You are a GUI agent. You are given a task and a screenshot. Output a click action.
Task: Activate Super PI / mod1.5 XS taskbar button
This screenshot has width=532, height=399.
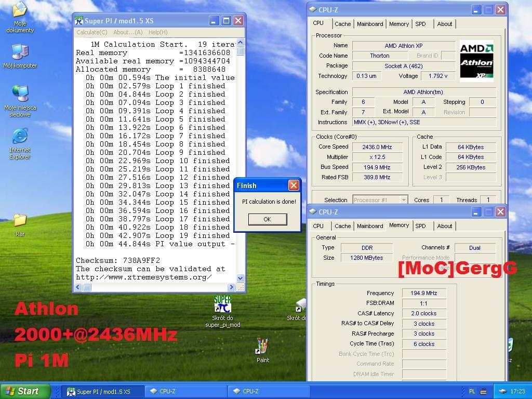[x=102, y=392]
